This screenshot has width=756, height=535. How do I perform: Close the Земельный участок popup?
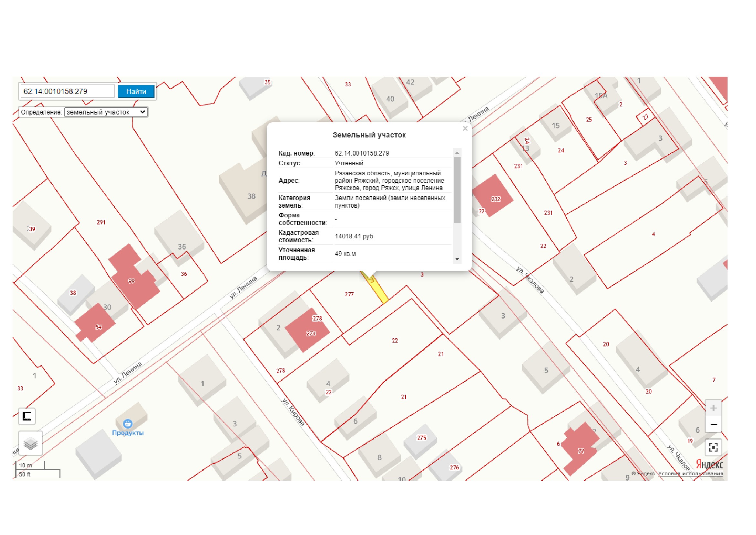click(x=465, y=128)
